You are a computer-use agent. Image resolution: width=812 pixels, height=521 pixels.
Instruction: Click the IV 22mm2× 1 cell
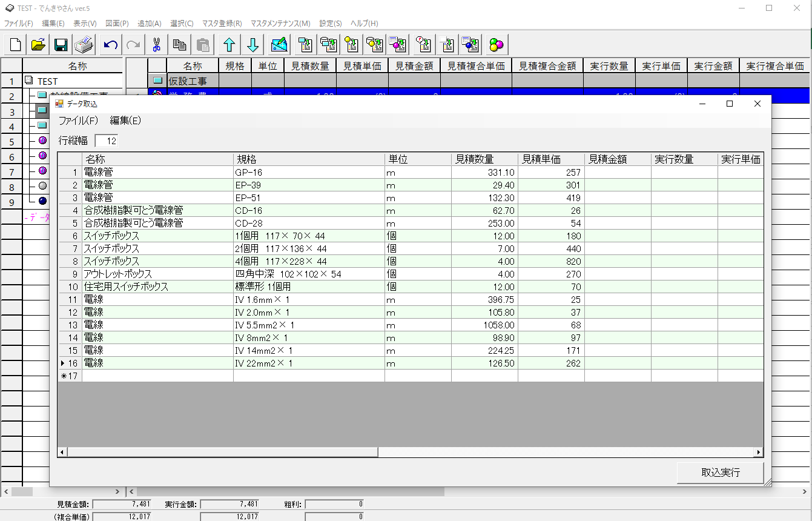click(309, 363)
